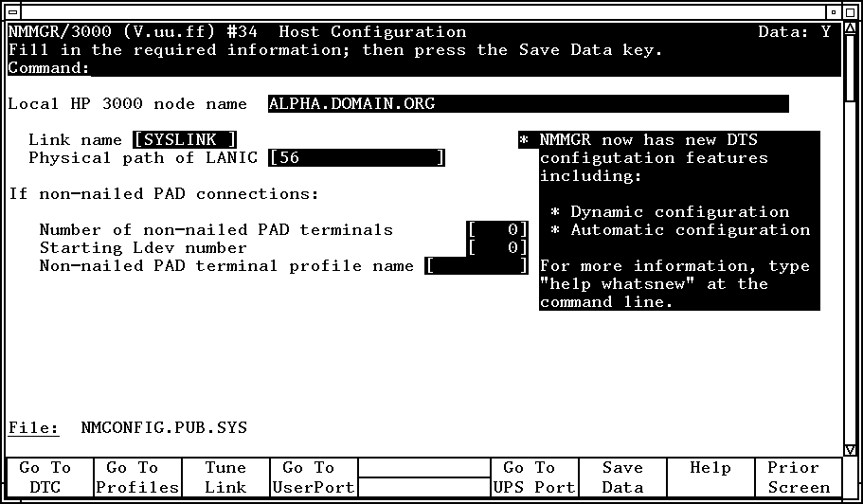Click the vertical scrollbar thumb

pos(850,67)
